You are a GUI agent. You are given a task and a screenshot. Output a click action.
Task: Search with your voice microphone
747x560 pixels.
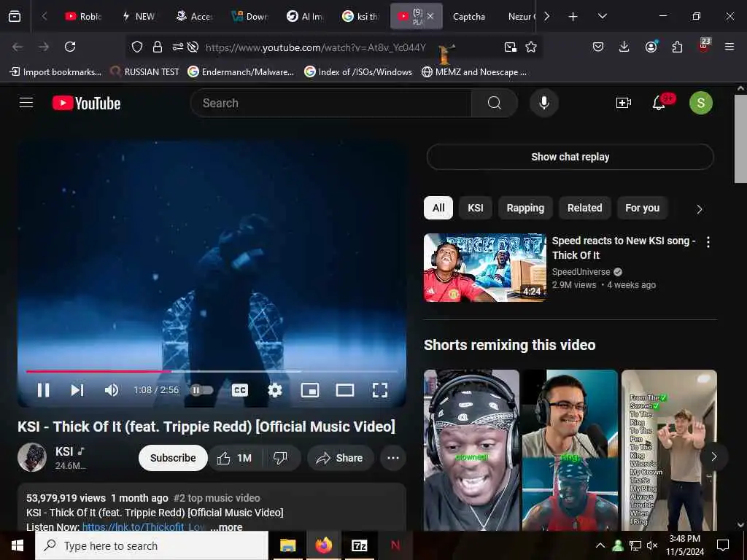tap(544, 103)
